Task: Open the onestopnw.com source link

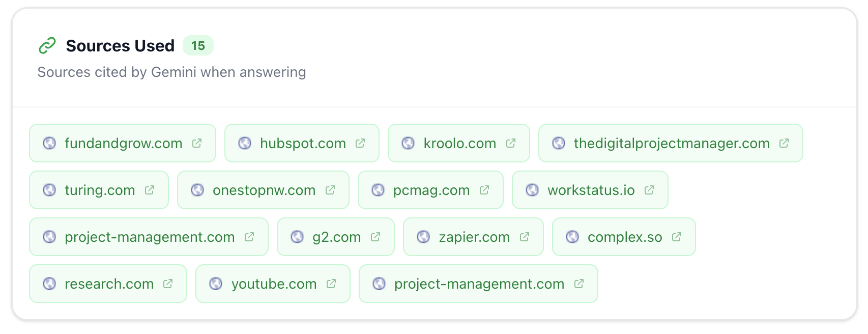Action: [x=263, y=190]
